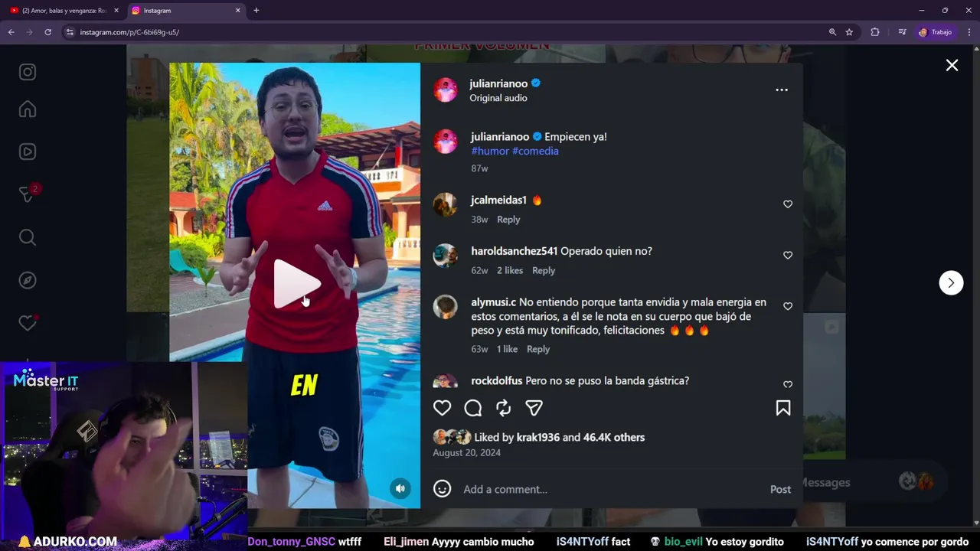Open alymusi.c username link
The image size is (980, 551).
click(493, 302)
